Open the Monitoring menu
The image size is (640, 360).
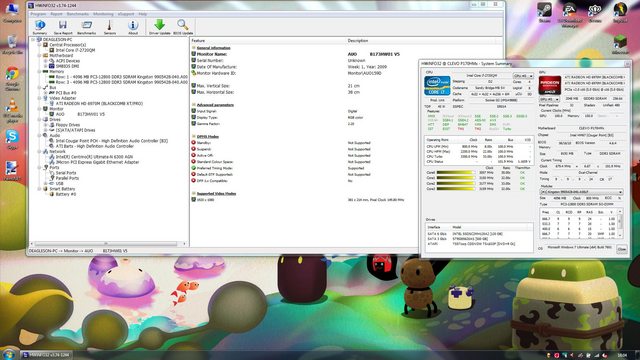click(x=103, y=14)
